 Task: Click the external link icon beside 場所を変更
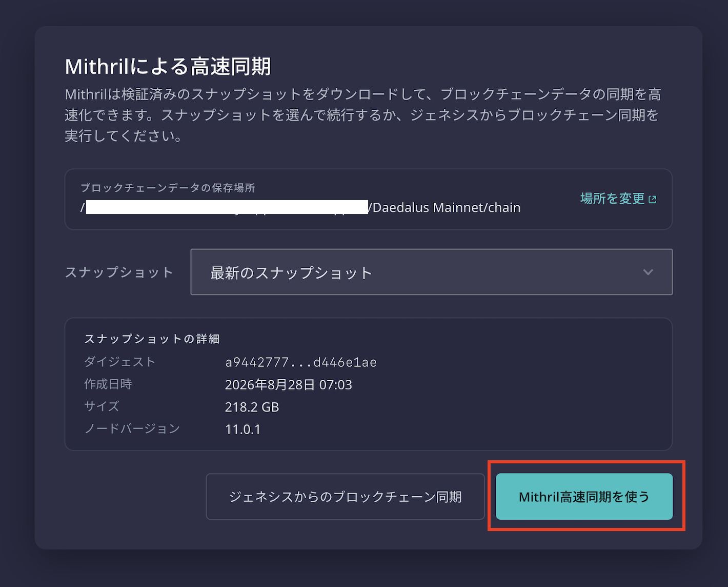(x=653, y=199)
